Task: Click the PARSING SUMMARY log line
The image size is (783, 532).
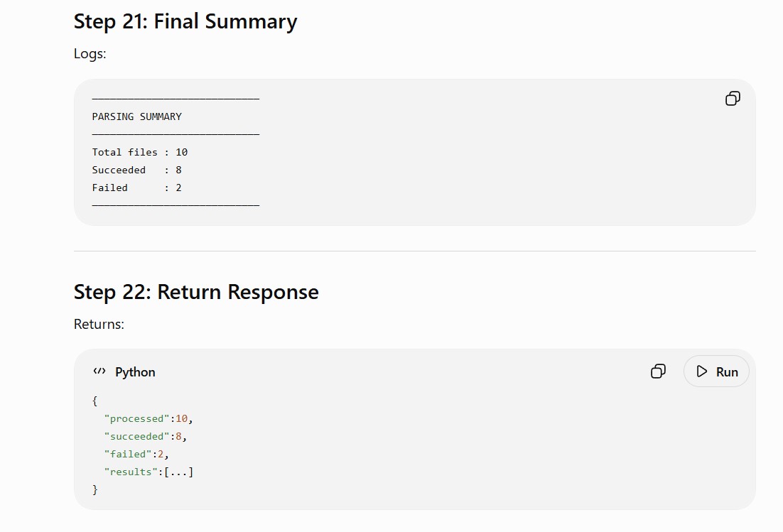Action: pyautogui.click(x=137, y=116)
